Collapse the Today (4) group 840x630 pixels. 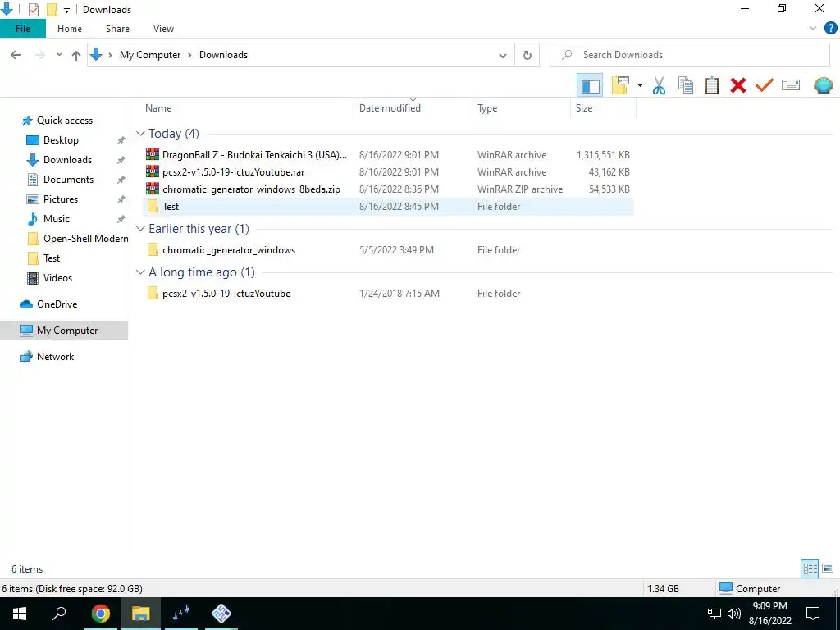pyautogui.click(x=140, y=134)
